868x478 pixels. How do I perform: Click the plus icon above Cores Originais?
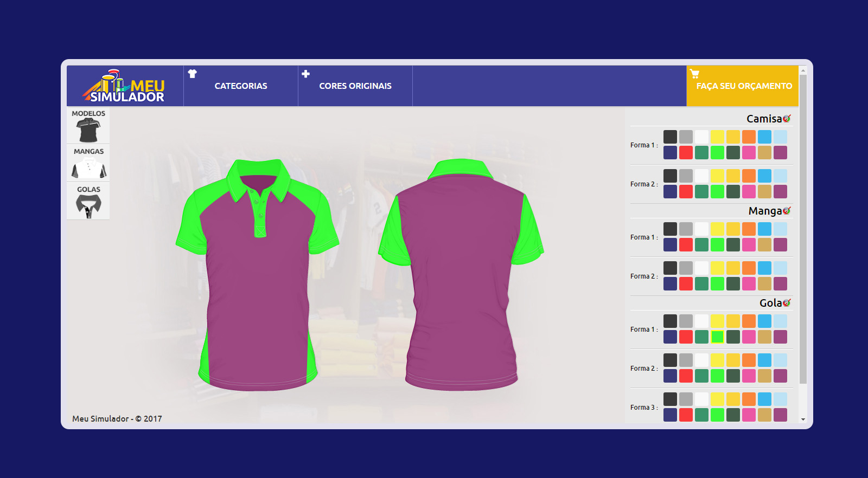(306, 74)
